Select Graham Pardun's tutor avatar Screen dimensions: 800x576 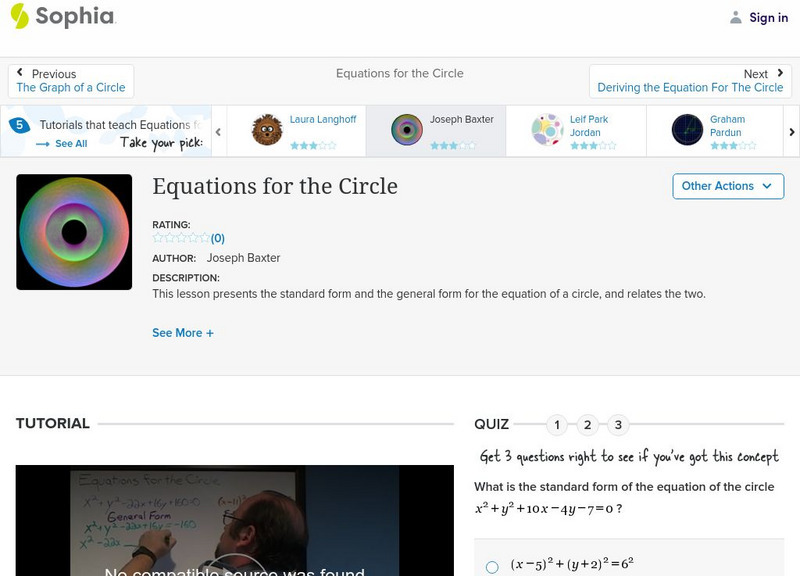point(686,130)
